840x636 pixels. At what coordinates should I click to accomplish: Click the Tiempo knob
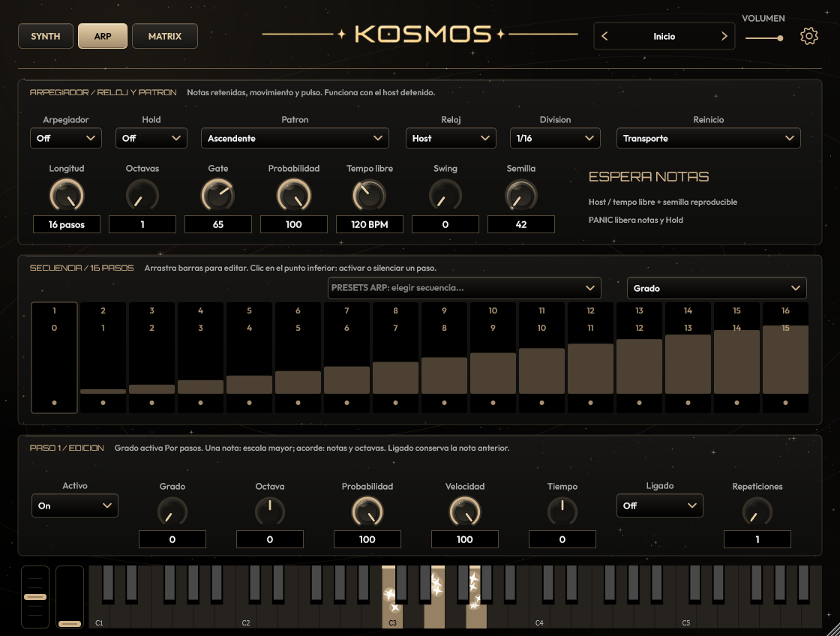click(x=562, y=511)
